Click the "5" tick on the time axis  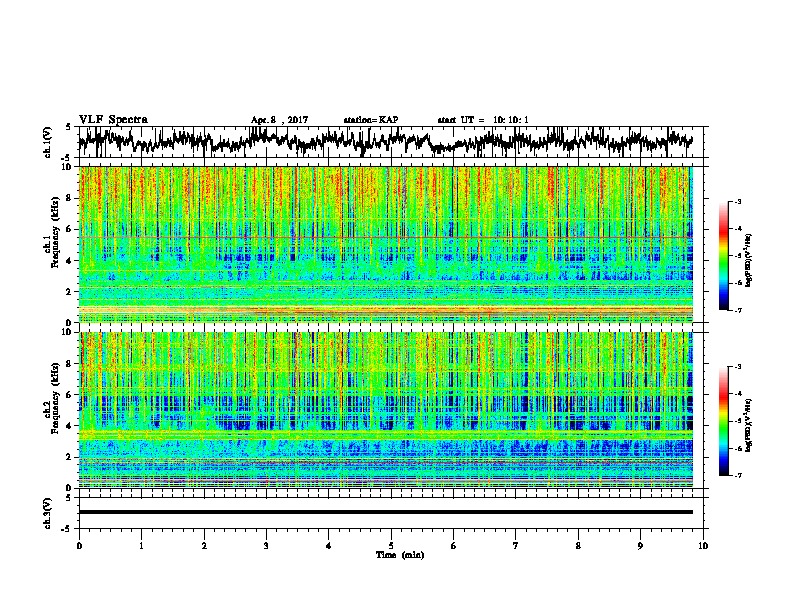391,546
